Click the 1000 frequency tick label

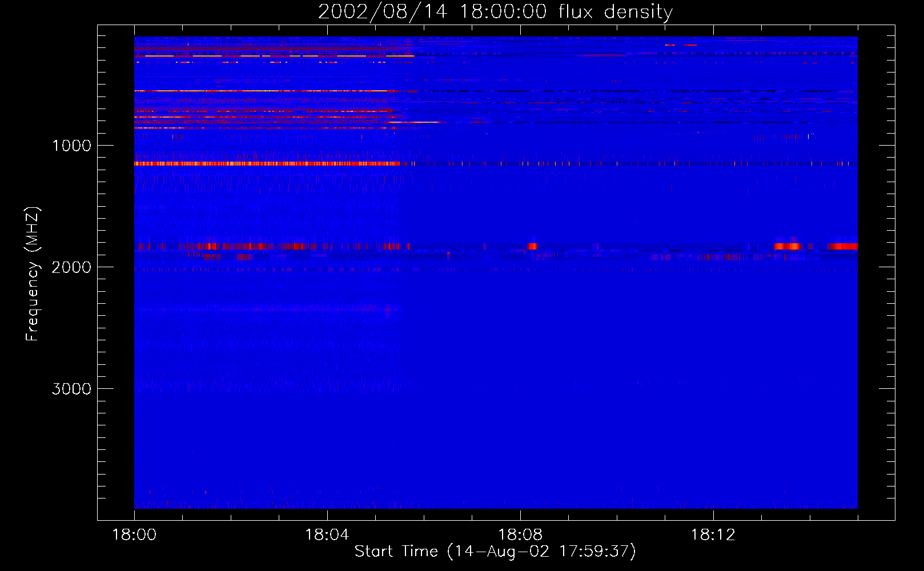click(71, 146)
